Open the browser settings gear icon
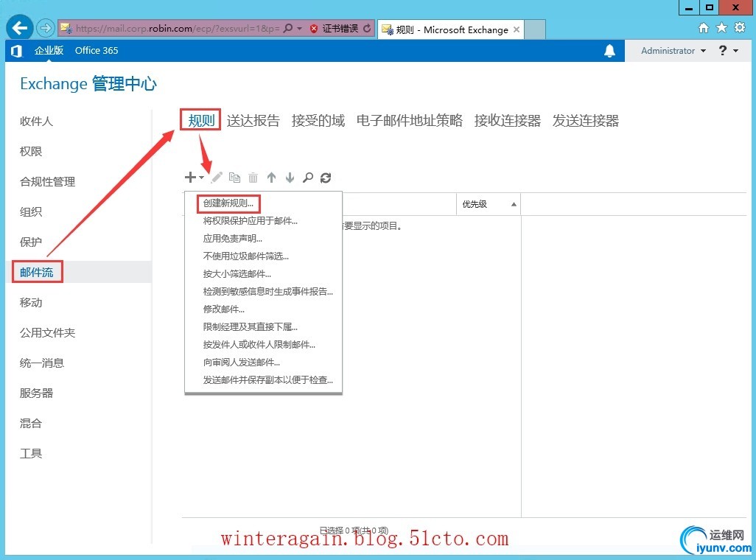The height and width of the screenshot is (560, 756). tap(740, 27)
